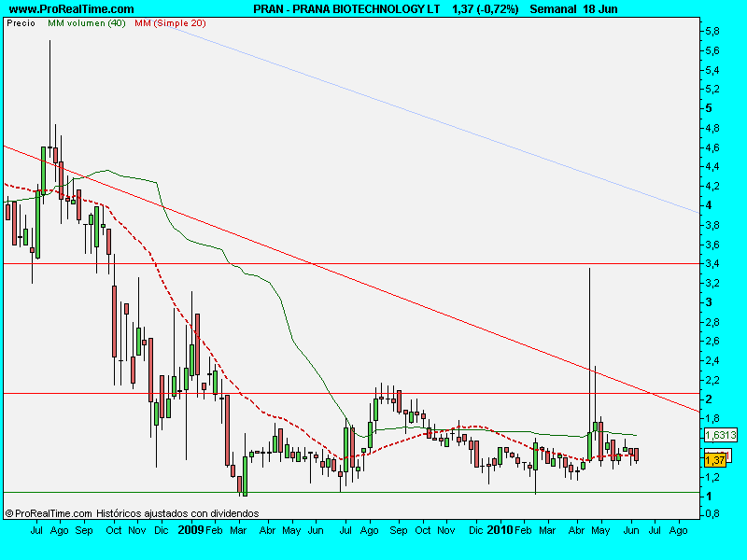Click the 4,4 price axis label
The height and width of the screenshot is (560, 747).
click(712, 167)
